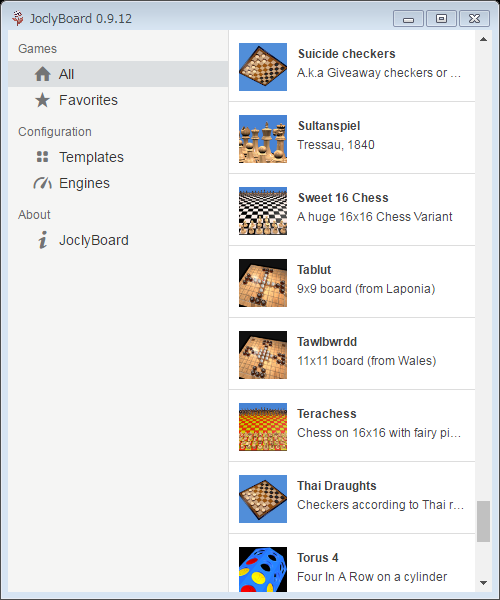Viewport: 500px width, 600px height.
Task: Click the JoclyBoard app icon in title bar
Action: click(18, 18)
